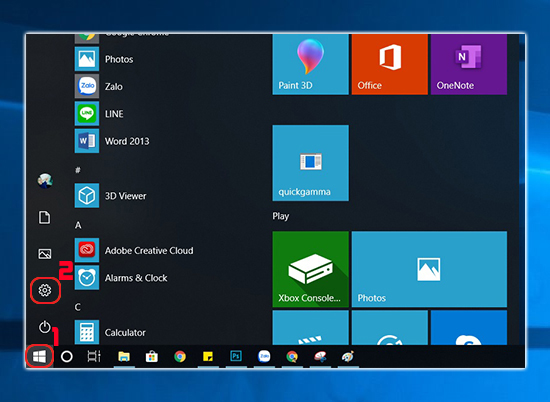Open Chrome icon right of Zalo on taskbar
This screenshot has width=550, height=402.
[292, 357]
